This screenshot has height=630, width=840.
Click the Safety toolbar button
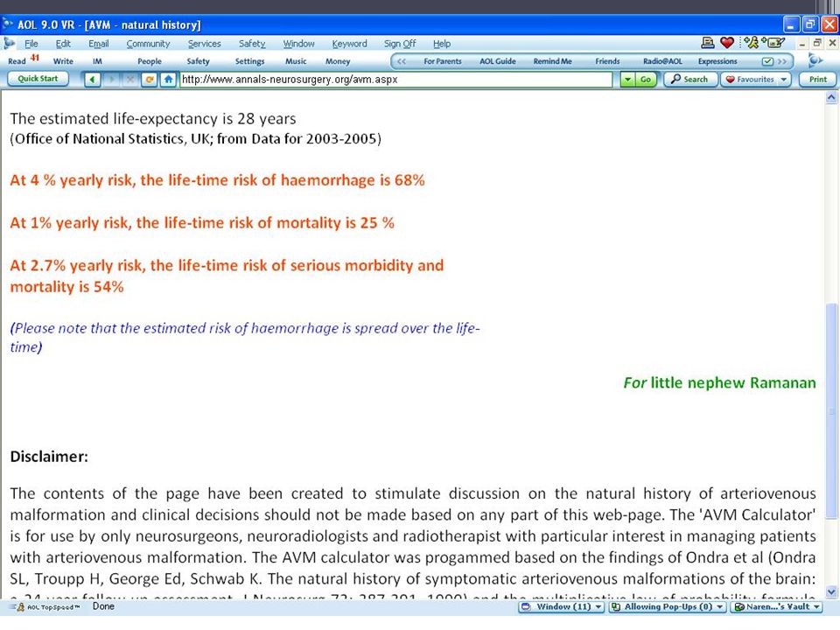pos(199,61)
